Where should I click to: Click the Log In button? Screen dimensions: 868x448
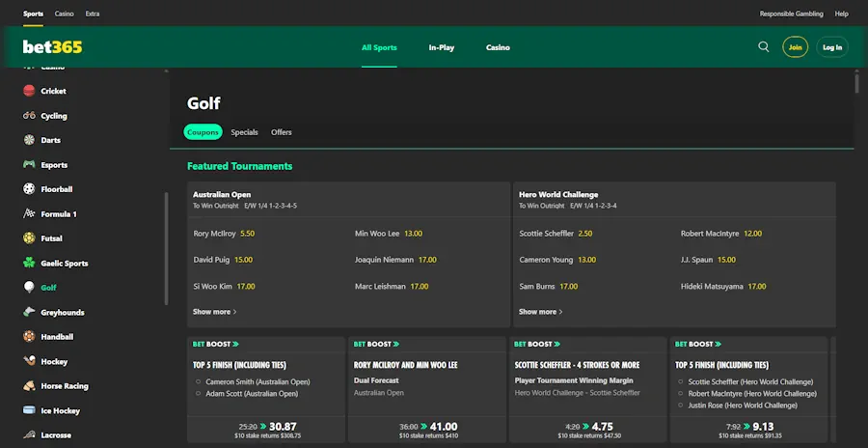pyautogui.click(x=832, y=47)
